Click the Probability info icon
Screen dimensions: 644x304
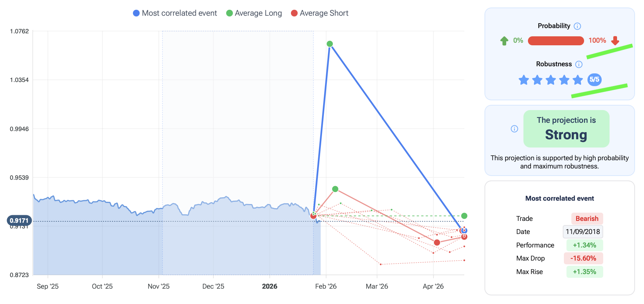pyautogui.click(x=577, y=26)
